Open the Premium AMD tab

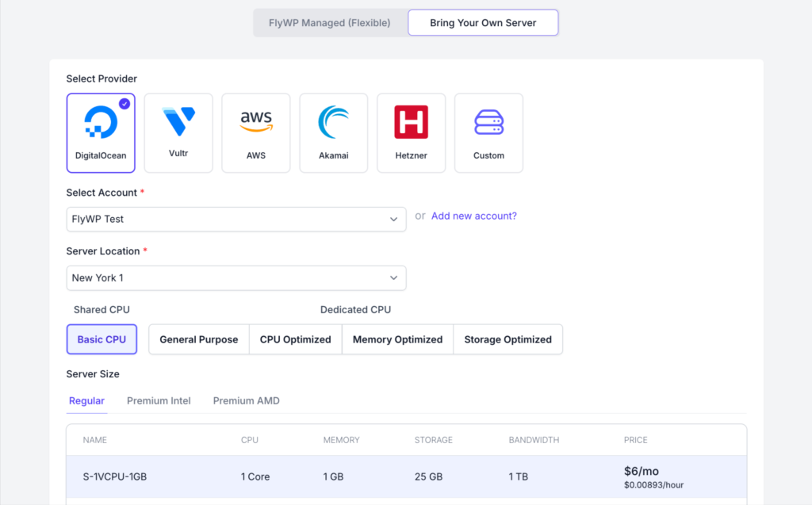click(x=246, y=401)
